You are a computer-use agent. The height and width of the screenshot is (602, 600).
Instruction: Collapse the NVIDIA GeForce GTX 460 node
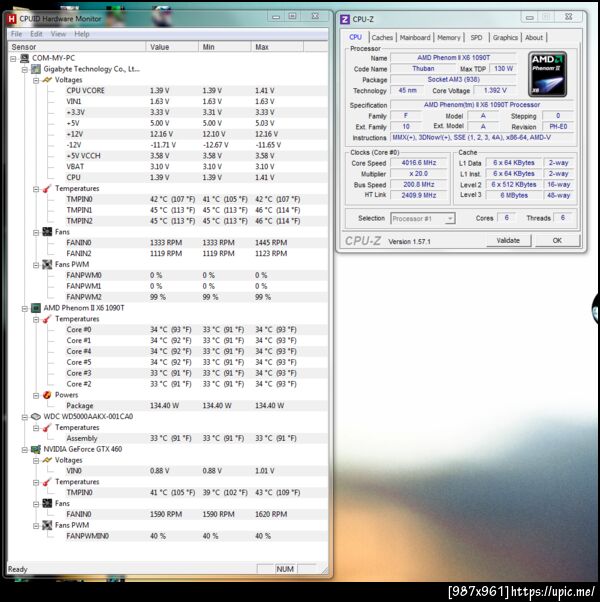coord(25,450)
